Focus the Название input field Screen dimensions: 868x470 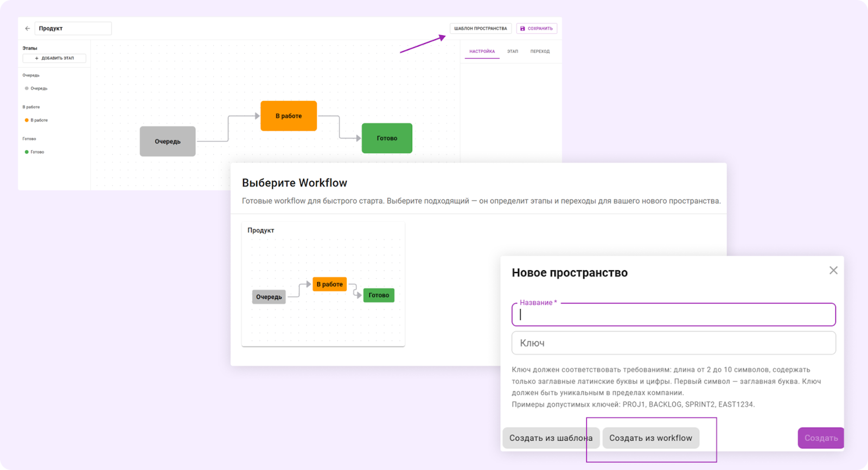pyautogui.click(x=673, y=315)
